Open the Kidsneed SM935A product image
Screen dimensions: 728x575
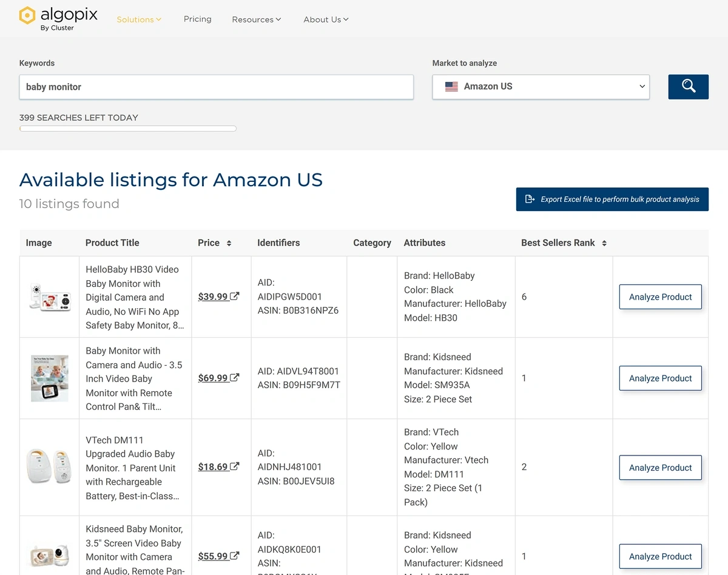50,378
